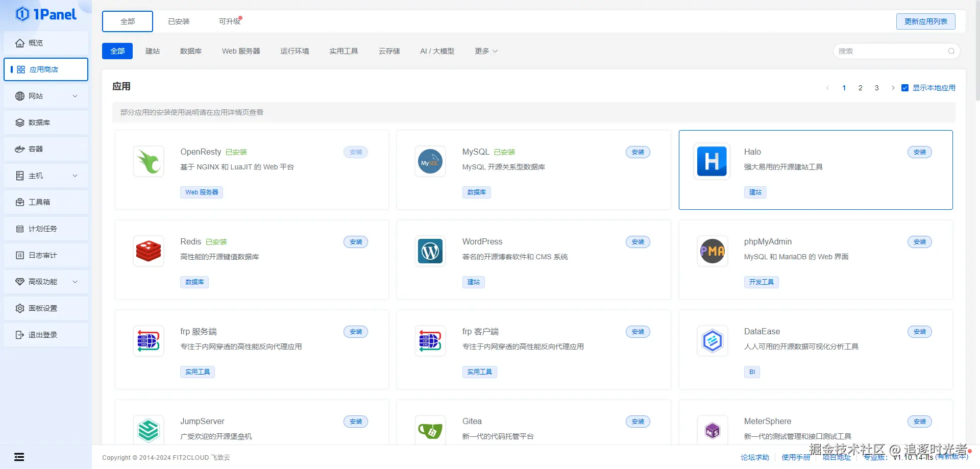
Task: Expand the 高级功能 sidebar submenu arrow
Action: (x=75, y=282)
